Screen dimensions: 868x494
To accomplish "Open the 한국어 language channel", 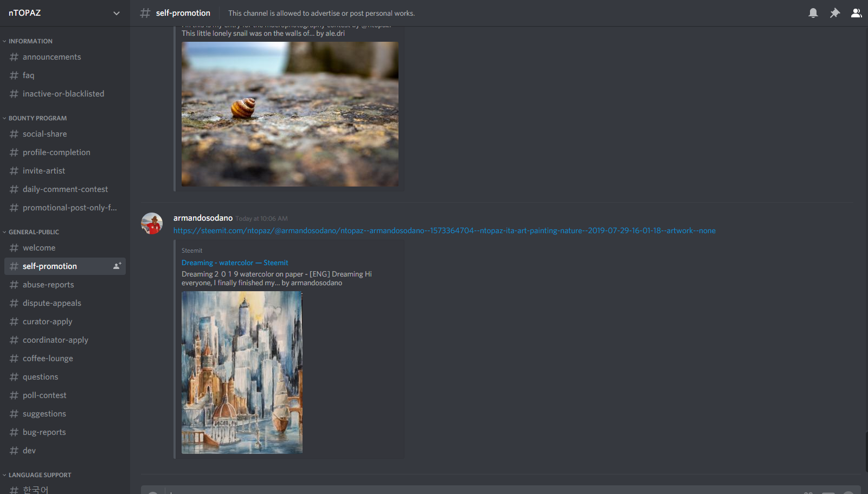I will pyautogui.click(x=65, y=490).
